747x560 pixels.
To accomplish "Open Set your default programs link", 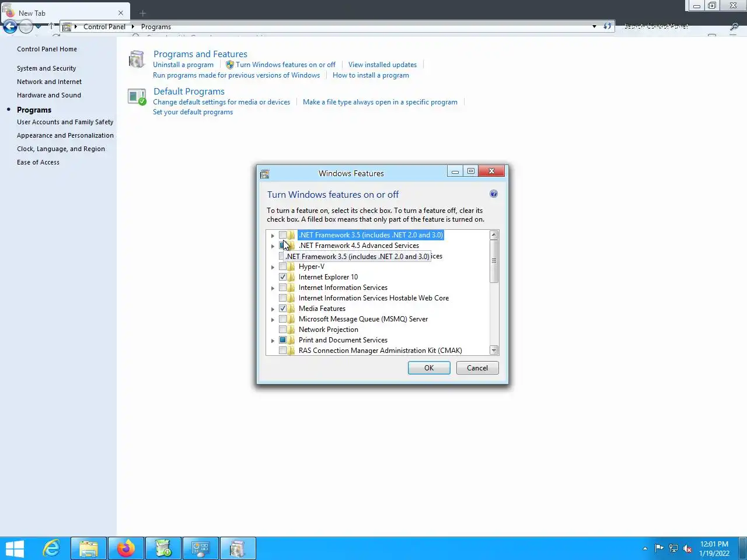I will click(x=193, y=112).
